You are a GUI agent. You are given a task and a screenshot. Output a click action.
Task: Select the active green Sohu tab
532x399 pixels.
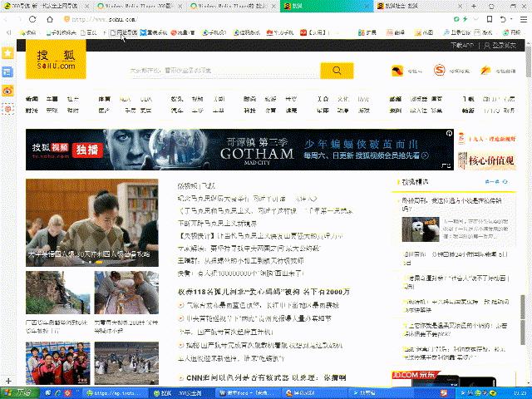pos(327,6)
